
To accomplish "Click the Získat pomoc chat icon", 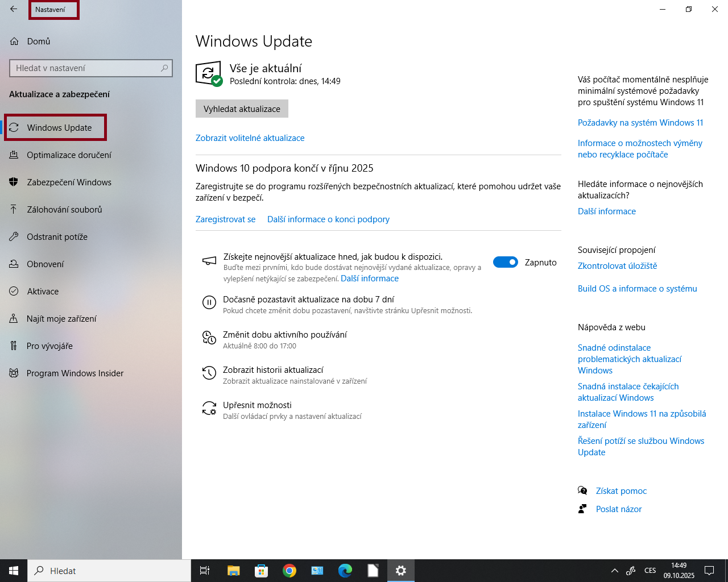I will [x=582, y=490].
